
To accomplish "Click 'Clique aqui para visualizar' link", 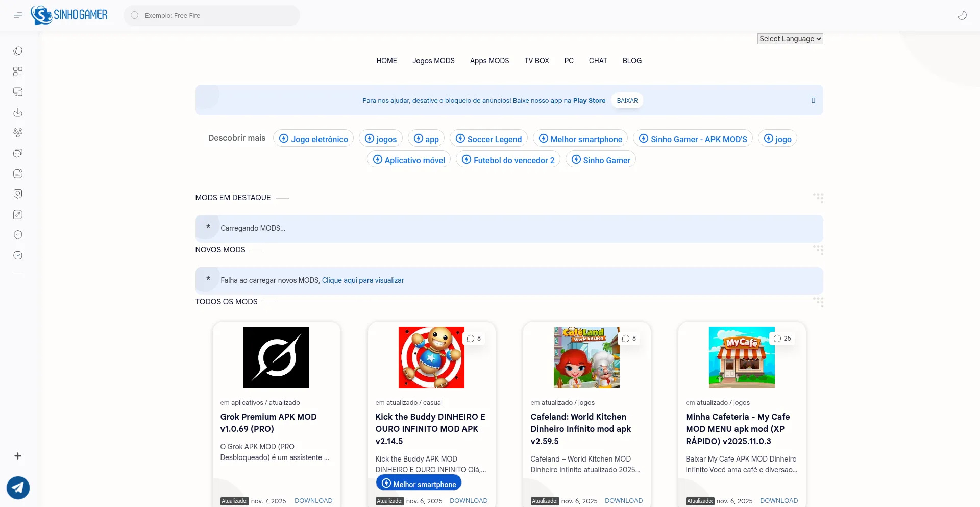I will pyautogui.click(x=362, y=280).
